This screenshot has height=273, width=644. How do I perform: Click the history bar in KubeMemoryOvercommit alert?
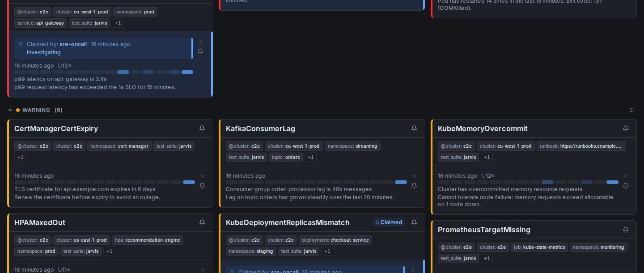click(528, 182)
